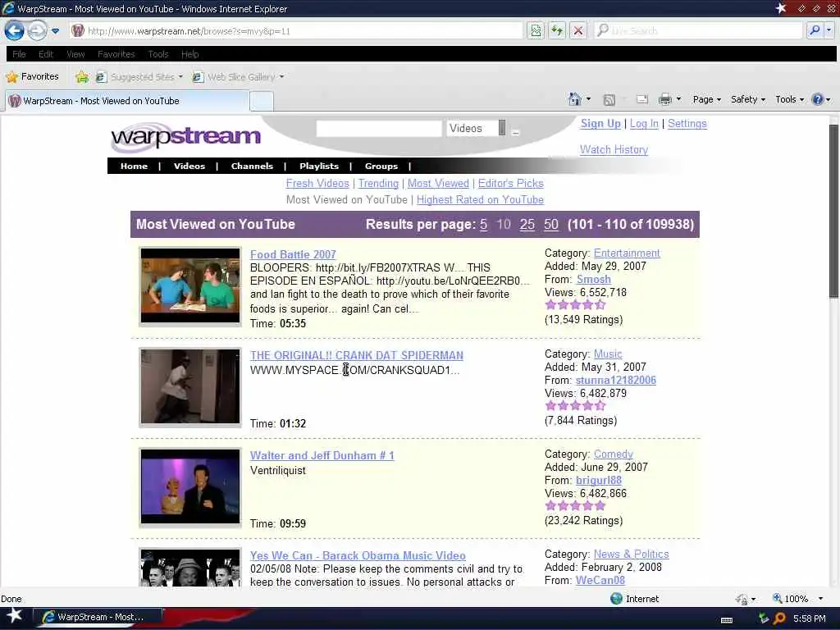The image size is (840, 630).
Task: Open Web Slice Gallery dropdown
Action: (x=239, y=77)
